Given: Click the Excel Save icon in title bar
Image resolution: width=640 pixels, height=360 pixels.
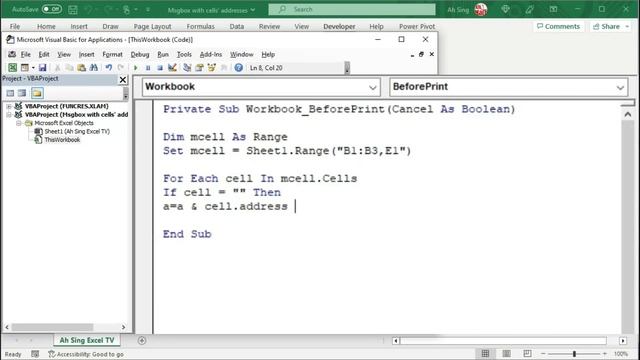Looking at the screenshot, I should (x=73, y=9).
